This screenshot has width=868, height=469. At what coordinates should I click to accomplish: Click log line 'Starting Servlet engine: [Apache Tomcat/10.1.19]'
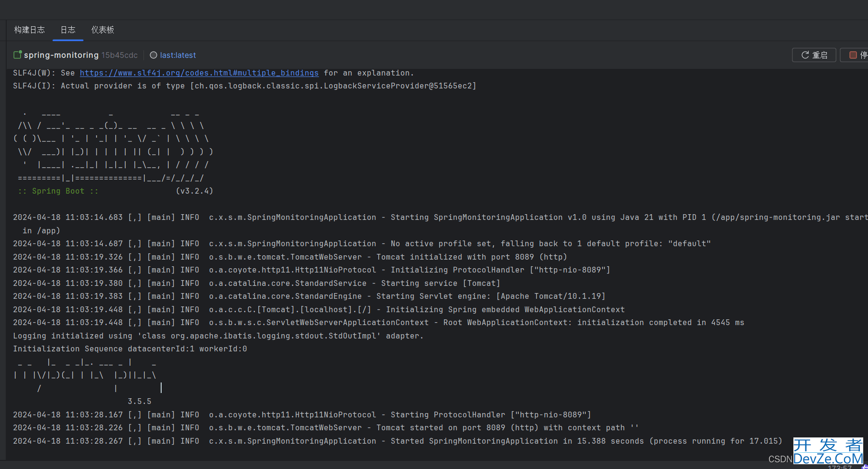pyautogui.click(x=309, y=296)
